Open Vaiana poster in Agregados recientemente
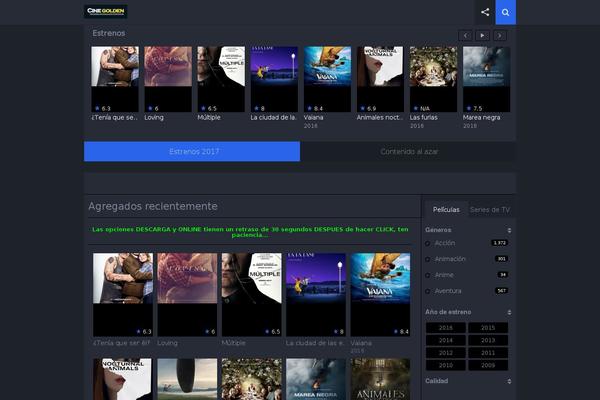The width and height of the screenshot is (600, 400). (380, 294)
